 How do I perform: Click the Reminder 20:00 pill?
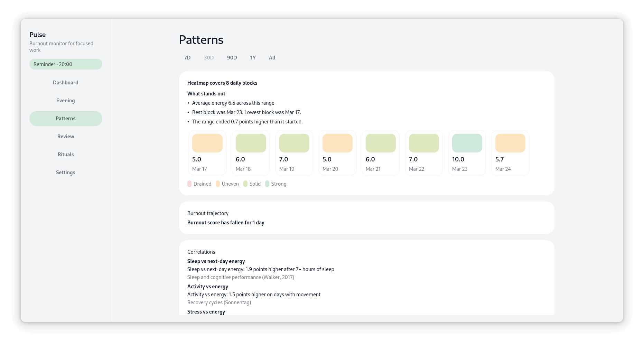point(65,64)
